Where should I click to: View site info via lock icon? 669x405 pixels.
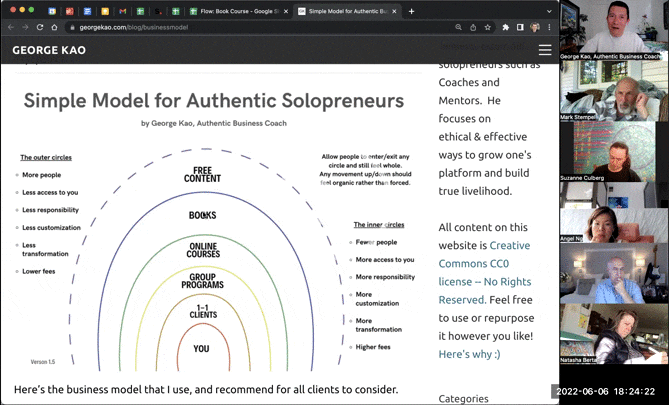point(73,27)
